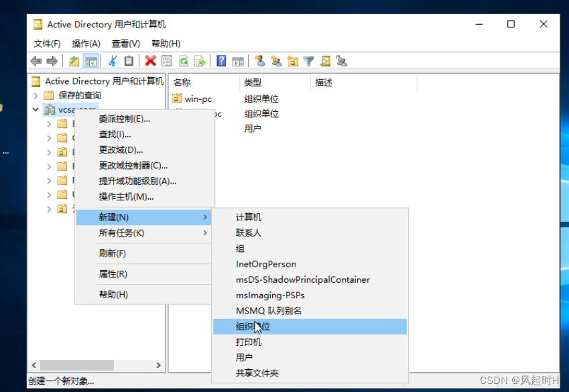Open Help via blue question mark icon

(221, 61)
